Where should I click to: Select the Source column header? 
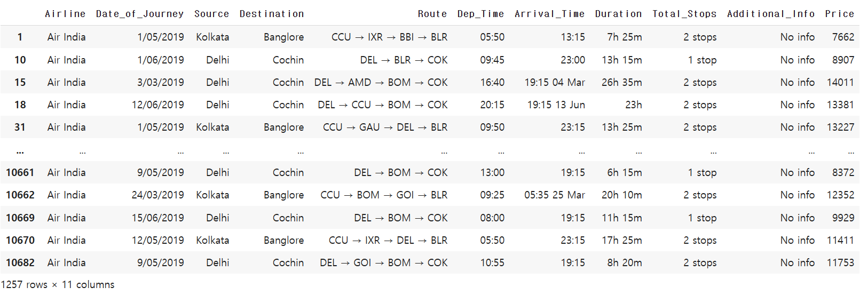[x=211, y=14]
